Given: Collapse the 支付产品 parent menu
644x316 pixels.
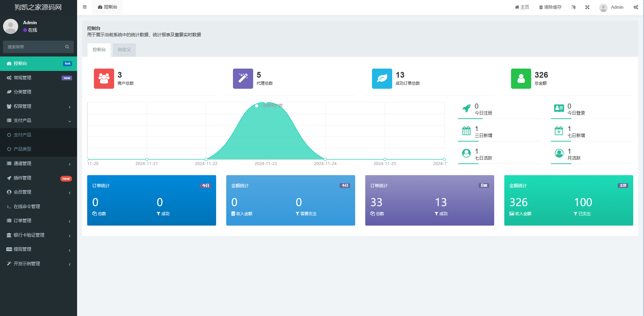Looking at the screenshot, I should (38, 120).
